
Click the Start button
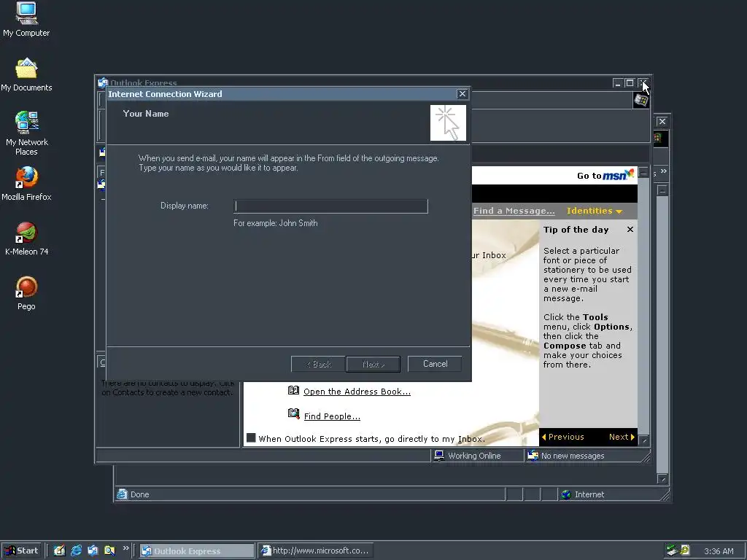pyautogui.click(x=21, y=551)
